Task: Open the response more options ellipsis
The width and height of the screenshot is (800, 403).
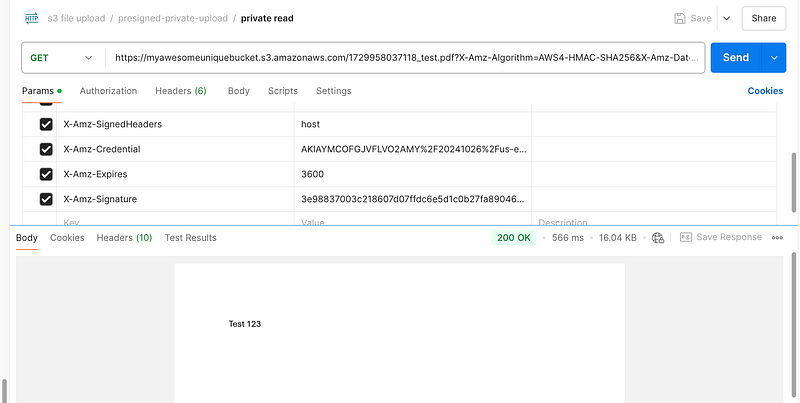Action: (777, 238)
